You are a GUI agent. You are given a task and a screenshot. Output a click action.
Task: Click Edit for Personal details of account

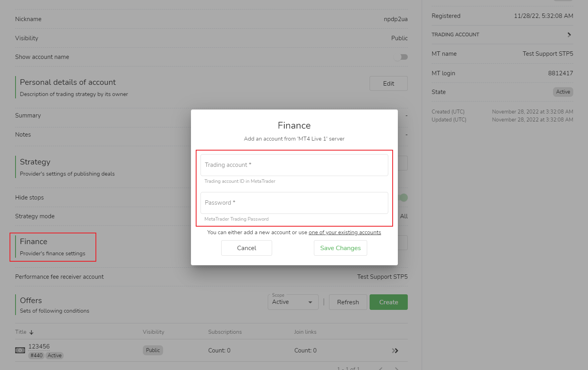[x=388, y=83]
